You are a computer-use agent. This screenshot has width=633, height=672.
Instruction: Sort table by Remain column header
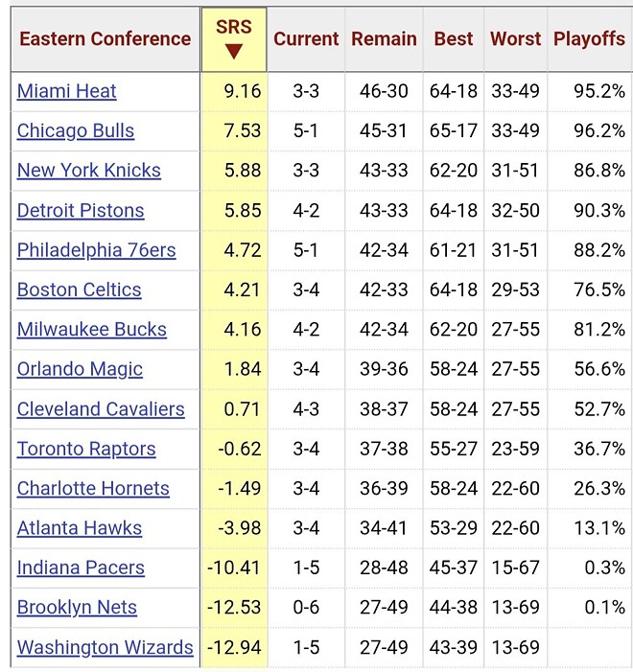click(384, 39)
